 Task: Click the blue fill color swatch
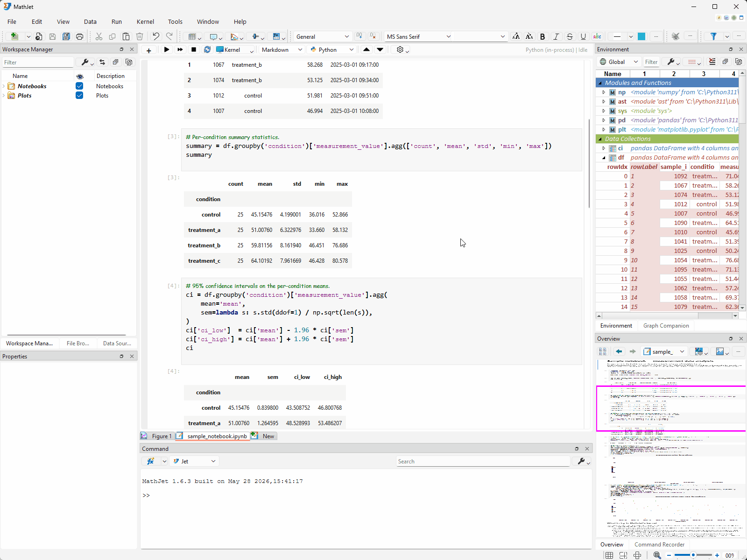642,36
